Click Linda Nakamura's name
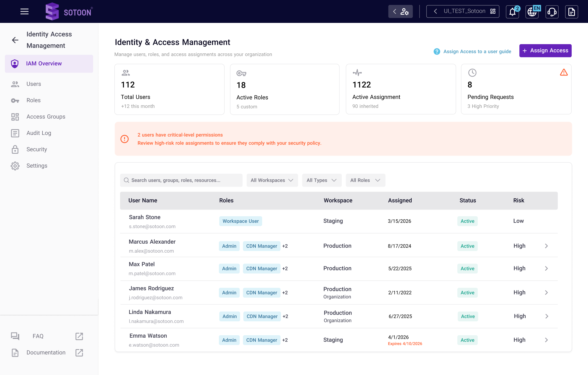The height and width of the screenshot is (375, 588). (x=150, y=312)
